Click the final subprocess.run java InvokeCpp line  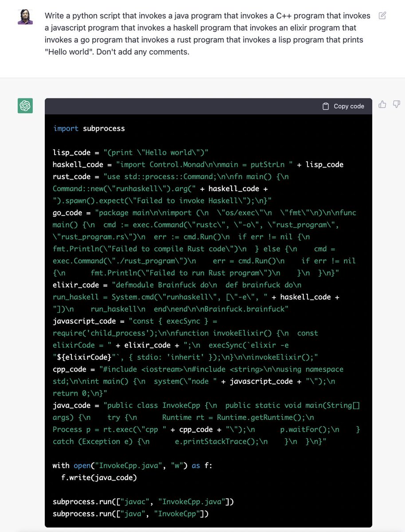130,514
